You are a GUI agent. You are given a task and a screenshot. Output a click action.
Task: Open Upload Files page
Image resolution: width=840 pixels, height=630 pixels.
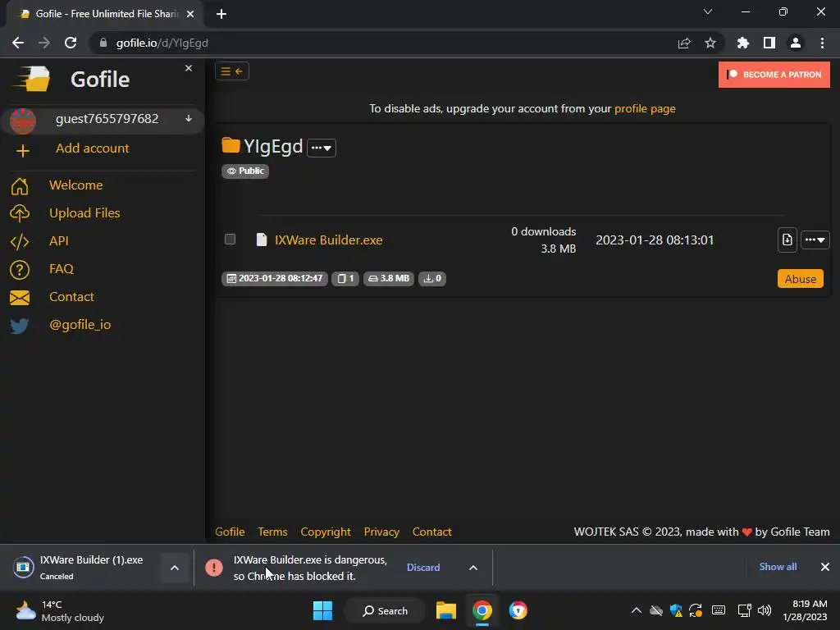[x=84, y=212]
